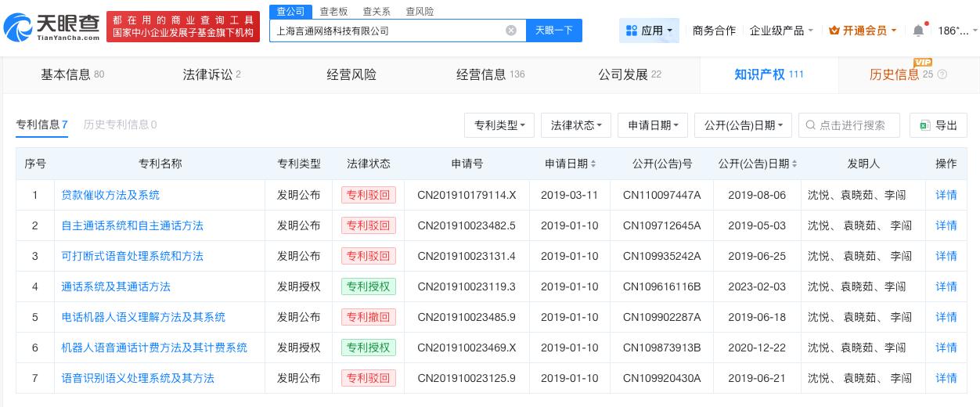Viewport: 980px width, 407px height.
Task: Open patent 贷款催收方法及系统
Action: click(x=110, y=195)
